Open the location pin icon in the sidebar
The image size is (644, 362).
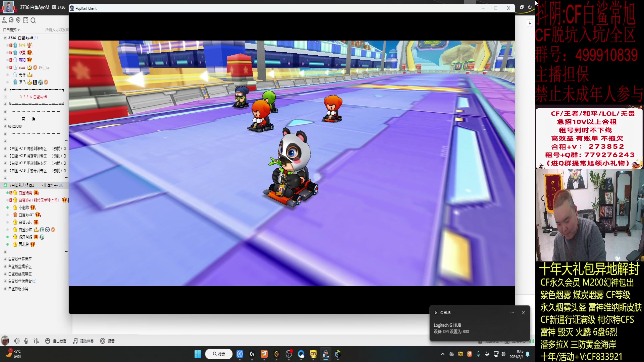18,20
